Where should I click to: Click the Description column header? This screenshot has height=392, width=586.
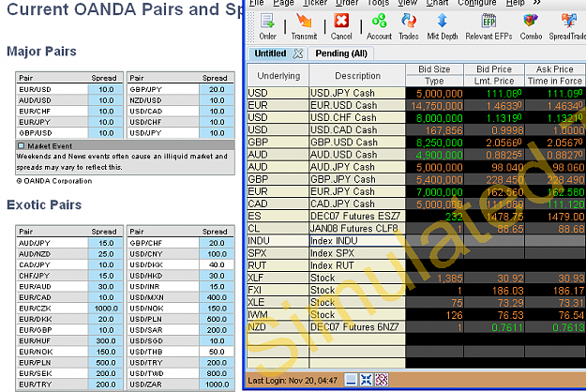pyautogui.click(x=357, y=75)
